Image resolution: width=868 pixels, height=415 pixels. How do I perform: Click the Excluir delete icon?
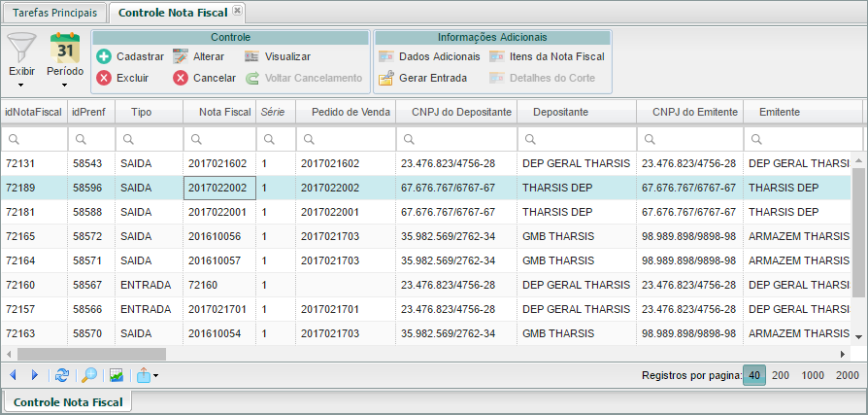pos(104,78)
